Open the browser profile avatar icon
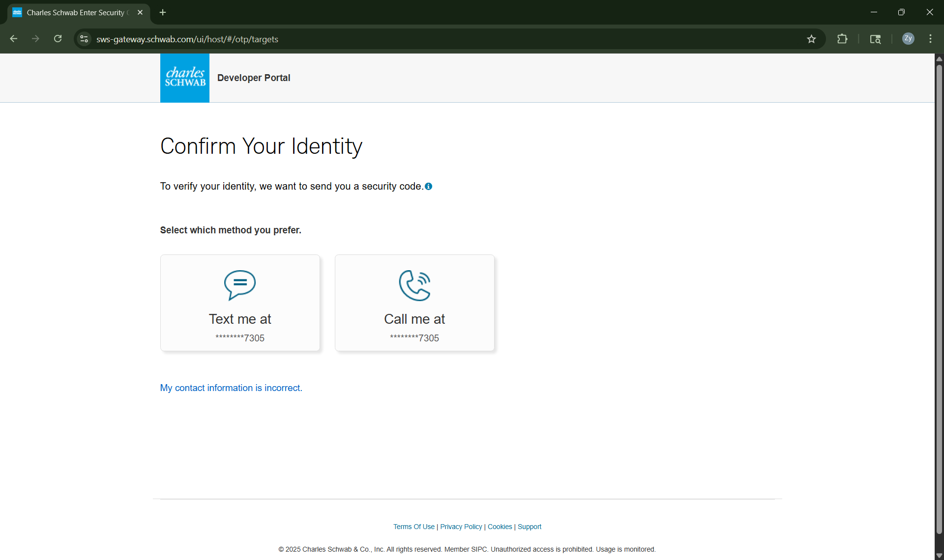Viewport: 944px width, 560px height. [x=908, y=39]
